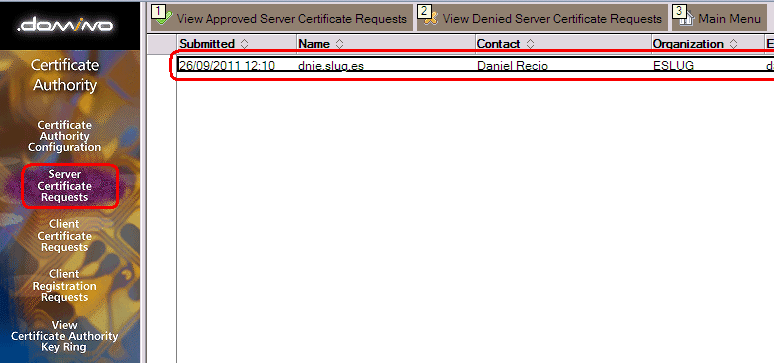Open View Approved Server Certificate Requests
This screenshot has height=363, width=774.
click(x=282, y=18)
